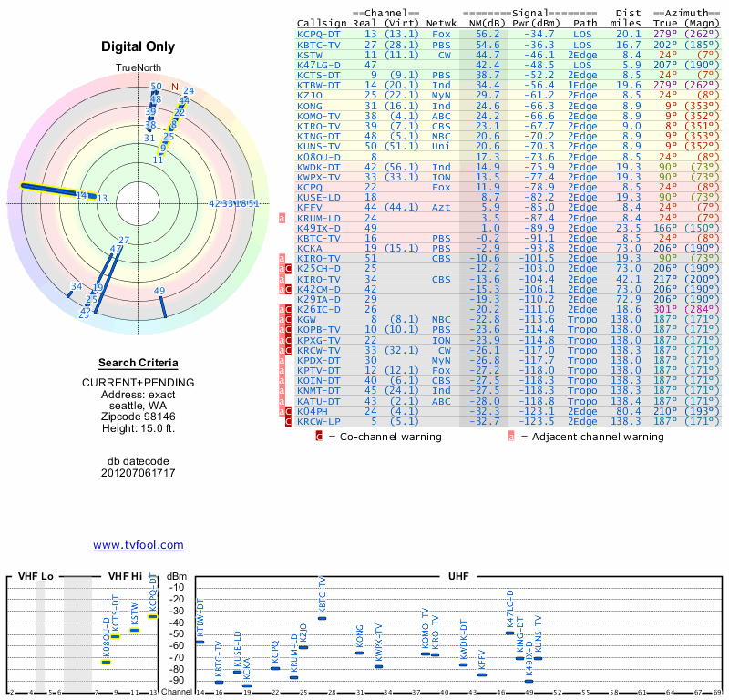Click the KCTS-DT callsign entry
Screen dimensions: 729x700
pyautogui.click(x=318, y=75)
